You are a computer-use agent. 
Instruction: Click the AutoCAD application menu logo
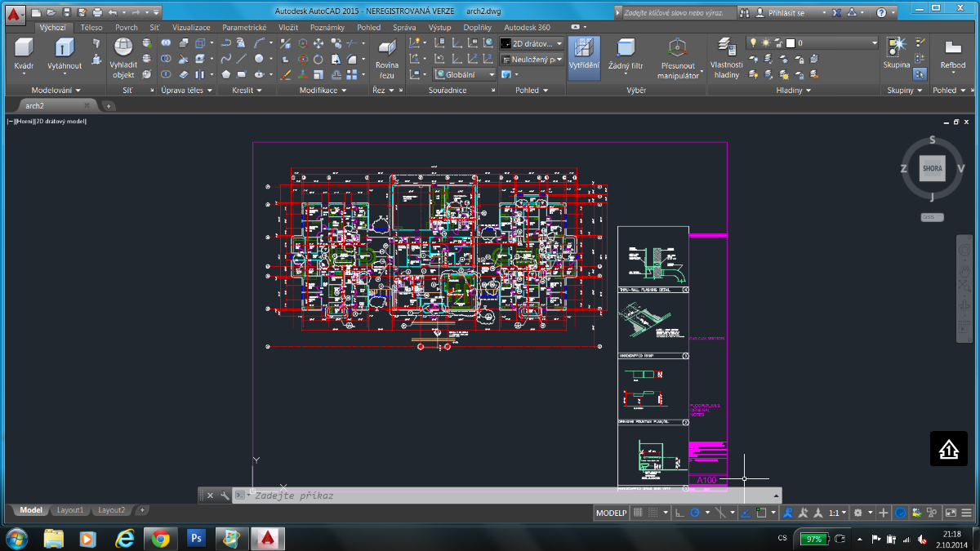coord(14,12)
